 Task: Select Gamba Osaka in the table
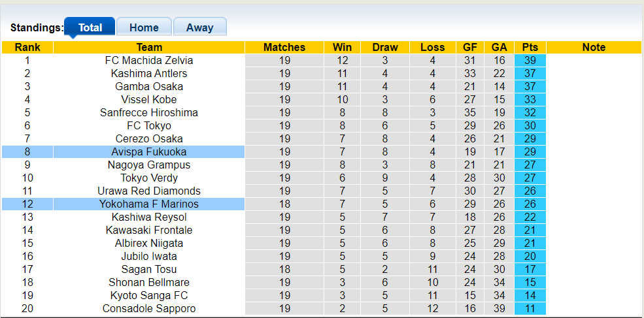[x=149, y=86]
